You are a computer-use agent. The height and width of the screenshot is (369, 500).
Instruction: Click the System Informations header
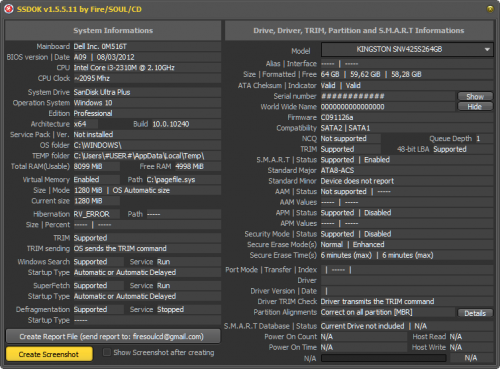[x=113, y=30]
